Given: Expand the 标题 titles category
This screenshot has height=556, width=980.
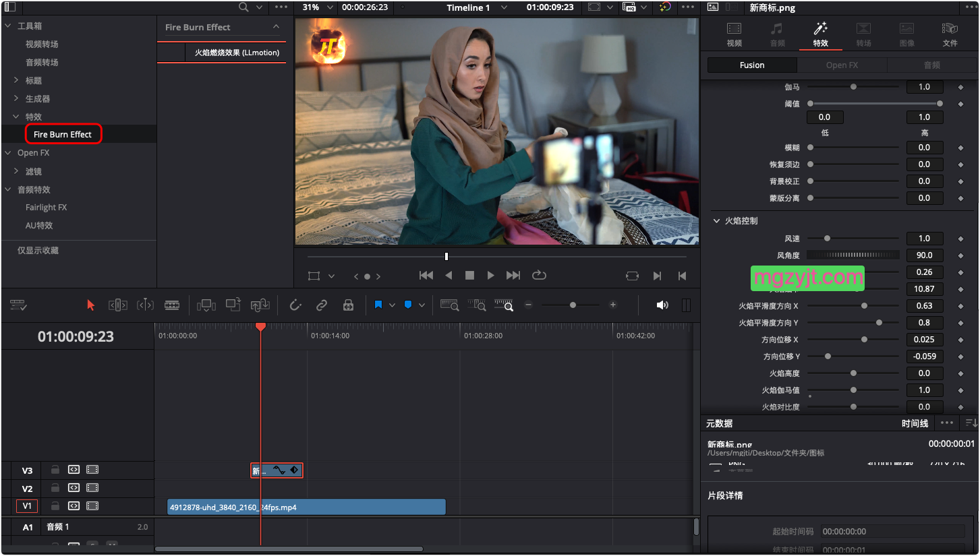Looking at the screenshot, I should (x=16, y=80).
